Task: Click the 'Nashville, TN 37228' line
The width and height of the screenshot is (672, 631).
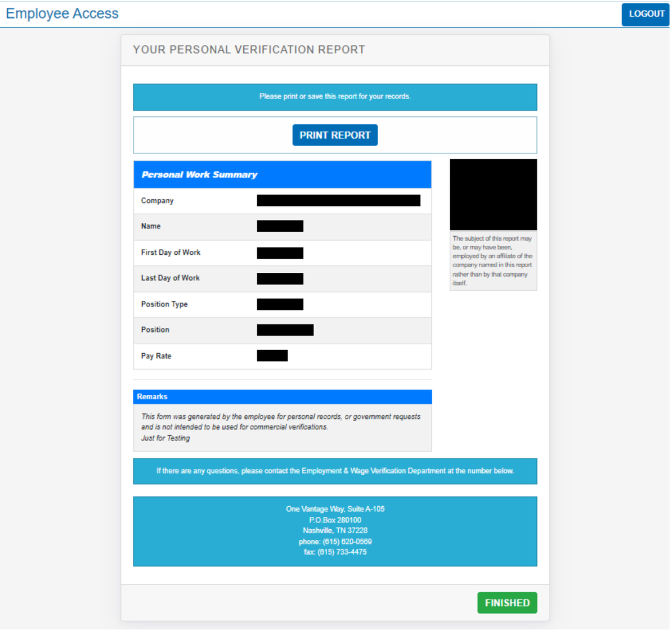Action: (335, 531)
